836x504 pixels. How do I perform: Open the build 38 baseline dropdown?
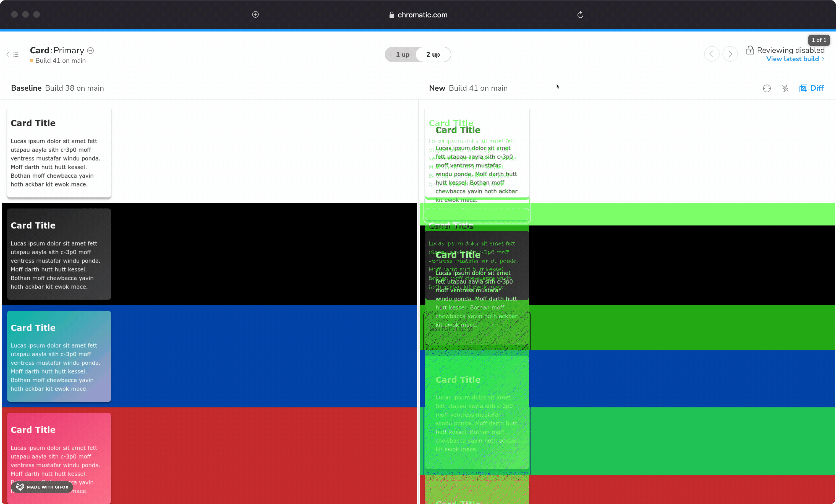pyautogui.click(x=75, y=88)
